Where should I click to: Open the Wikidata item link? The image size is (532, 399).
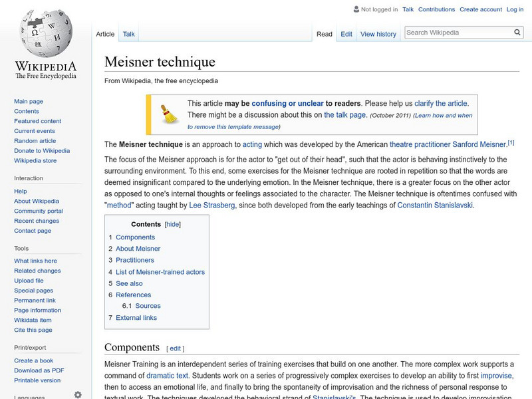tap(33, 320)
